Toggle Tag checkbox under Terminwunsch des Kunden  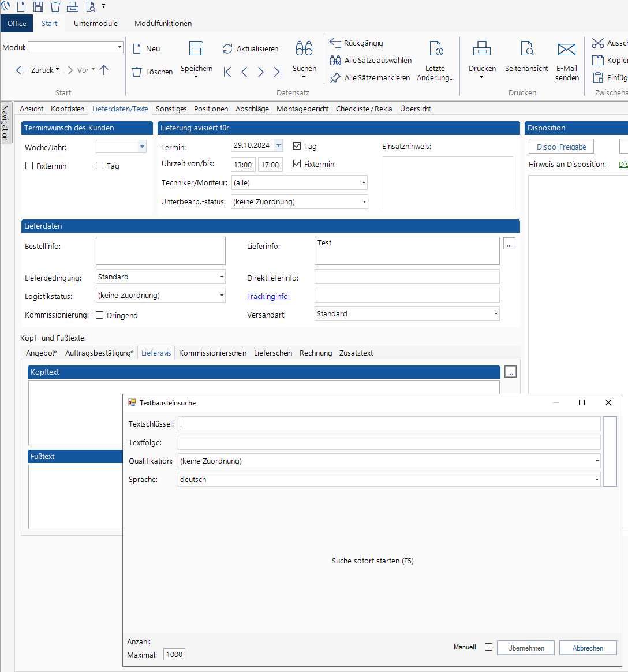[x=99, y=166]
